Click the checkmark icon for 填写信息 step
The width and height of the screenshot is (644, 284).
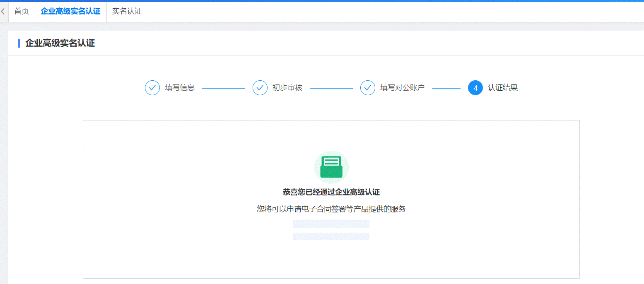[x=152, y=88]
